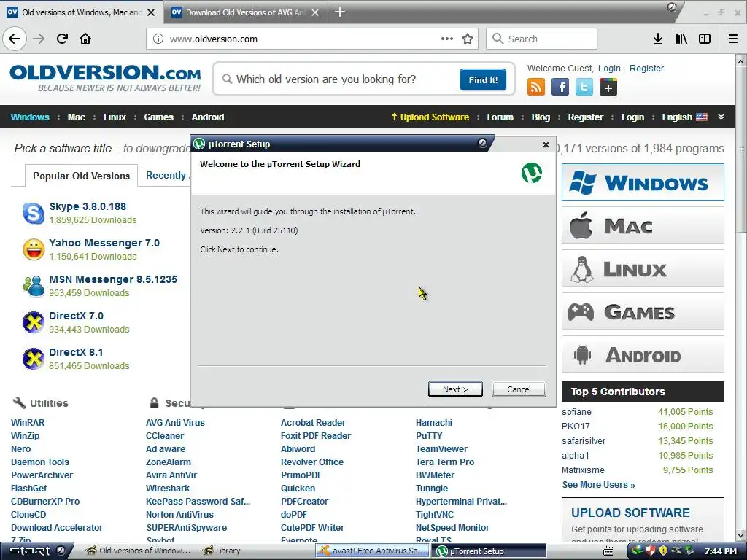Click the Register link beside Login at top
Image resolution: width=747 pixels, height=560 pixels.
tap(646, 68)
